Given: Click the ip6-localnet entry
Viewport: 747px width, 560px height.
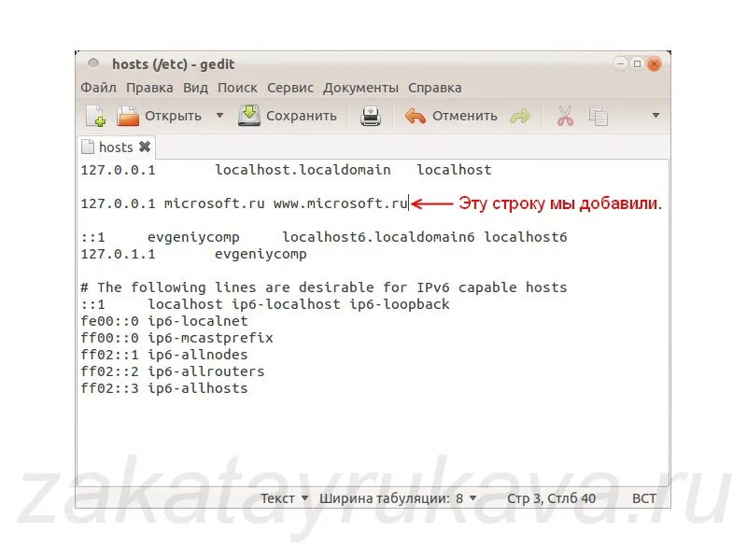Looking at the screenshot, I should click(198, 321).
